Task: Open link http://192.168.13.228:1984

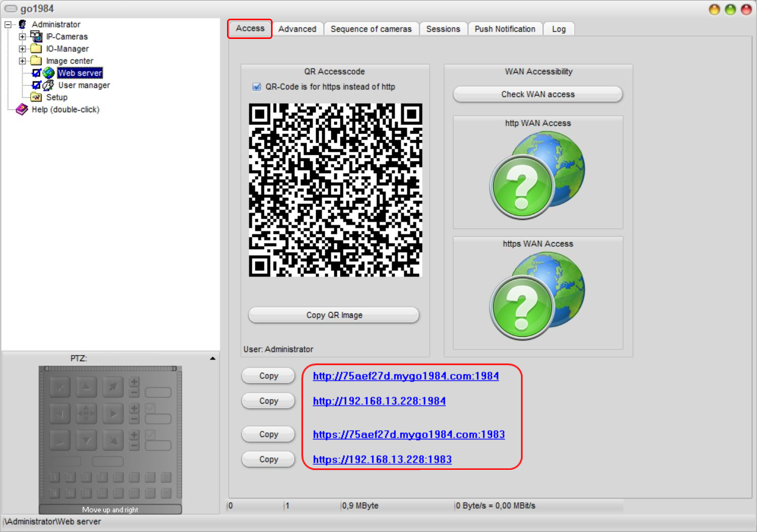Action: click(x=379, y=401)
